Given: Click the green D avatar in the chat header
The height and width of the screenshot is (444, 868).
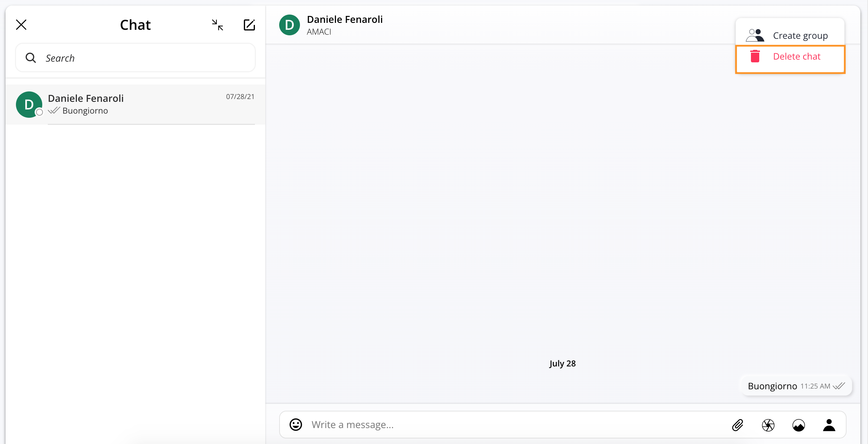Looking at the screenshot, I should [x=290, y=25].
